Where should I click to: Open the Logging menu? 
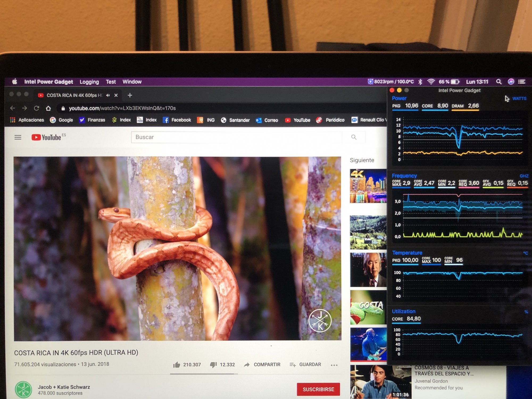(89, 82)
